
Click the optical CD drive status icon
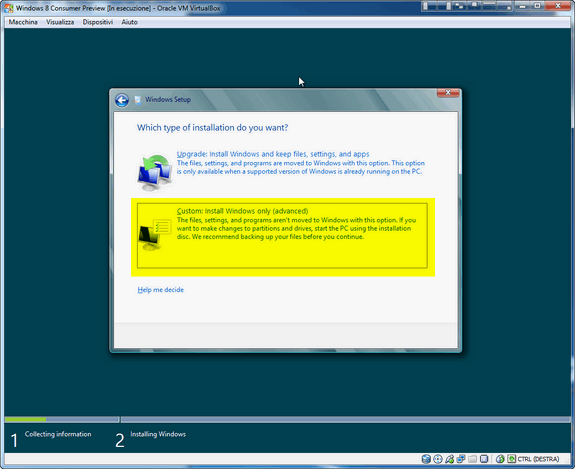[x=437, y=459]
